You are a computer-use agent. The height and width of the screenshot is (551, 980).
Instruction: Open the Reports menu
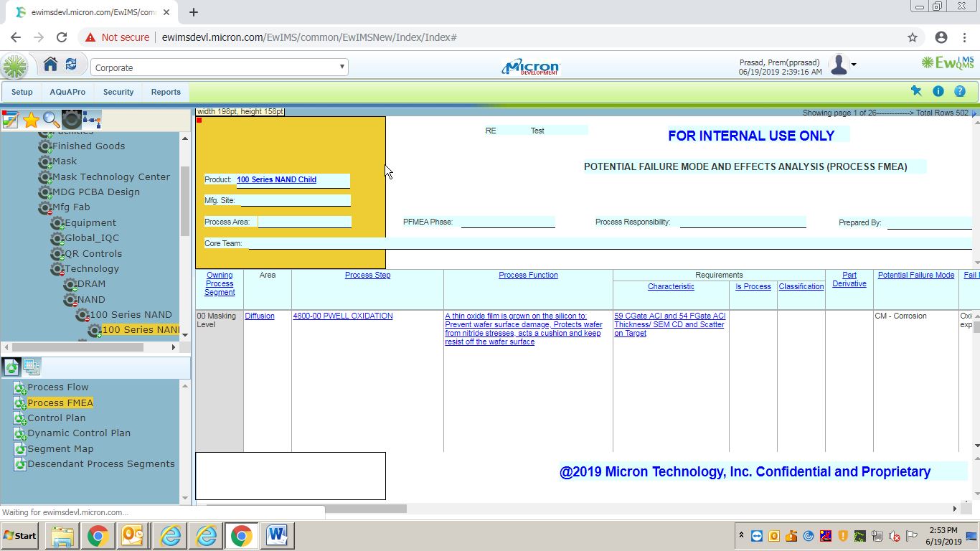[166, 92]
